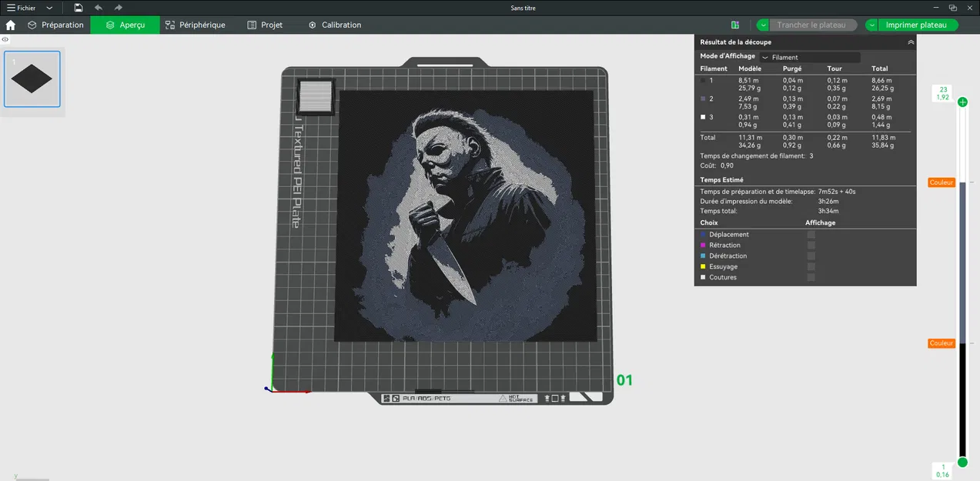
Task: Enable the Déplacement display checkbox
Action: point(811,235)
